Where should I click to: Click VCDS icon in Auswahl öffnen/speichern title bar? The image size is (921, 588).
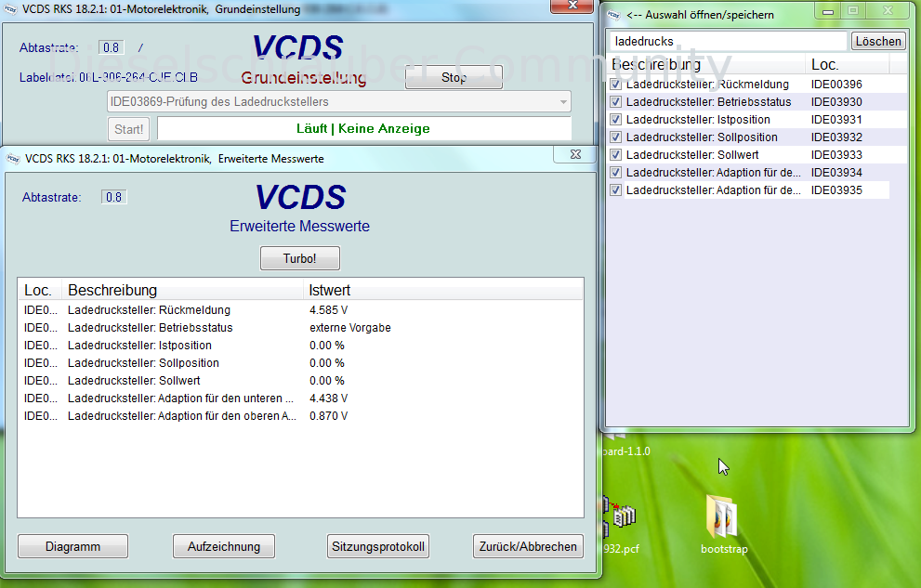pos(613,15)
